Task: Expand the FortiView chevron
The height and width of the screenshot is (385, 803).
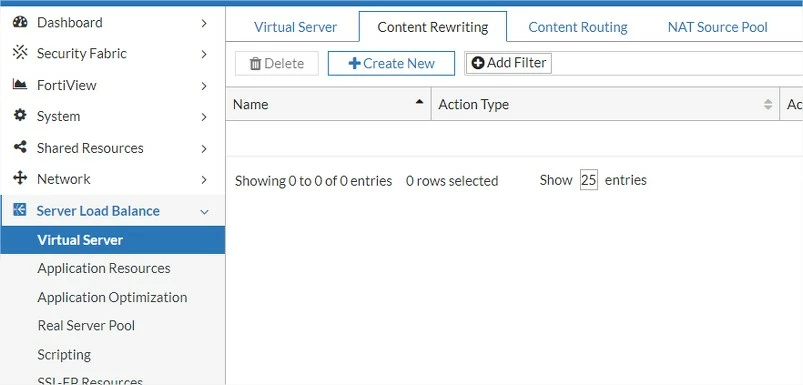Action: pyautogui.click(x=204, y=85)
